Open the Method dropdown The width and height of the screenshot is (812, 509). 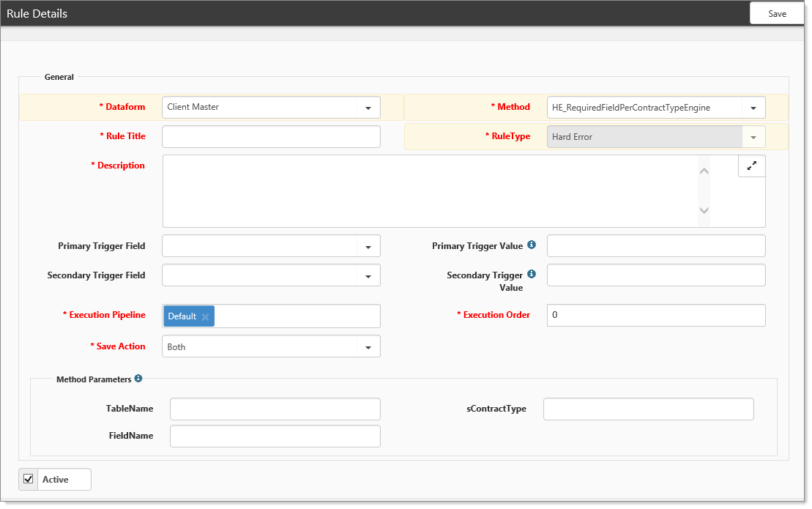[x=753, y=108]
